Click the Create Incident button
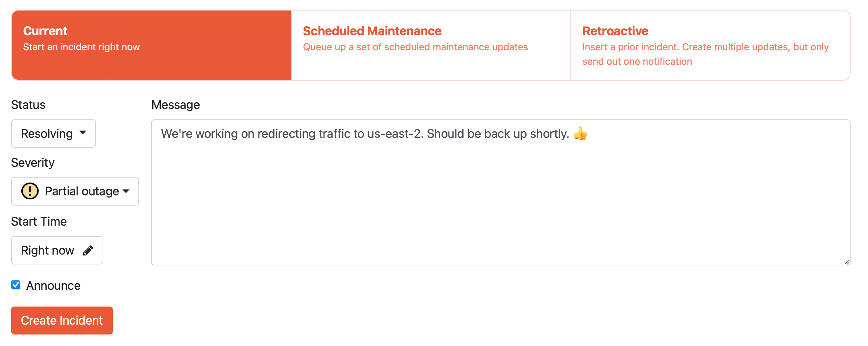 [62, 320]
